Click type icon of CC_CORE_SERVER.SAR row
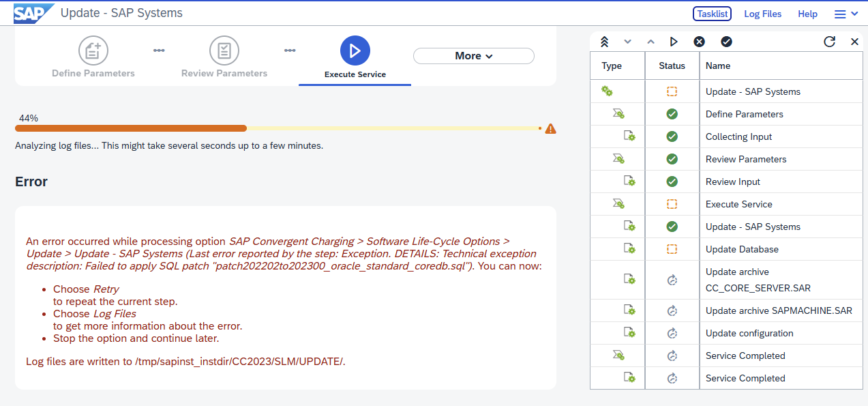Screen dimensions: 868x406 [630, 279]
